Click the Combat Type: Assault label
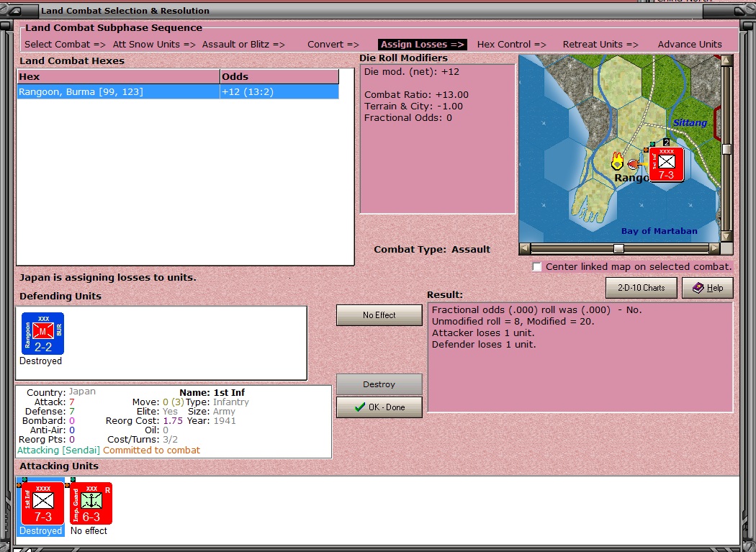Screen dimensions: 756x552 point(432,250)
